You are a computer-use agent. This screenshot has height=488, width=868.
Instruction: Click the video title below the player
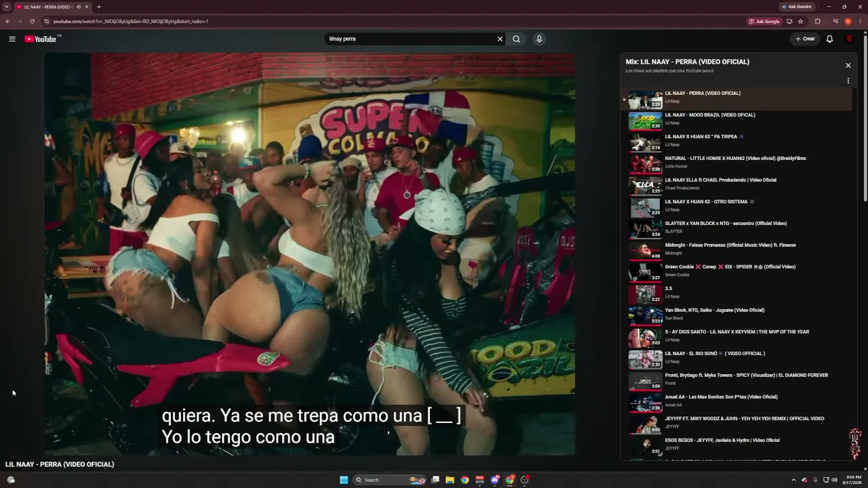click(x=60, y=464)
